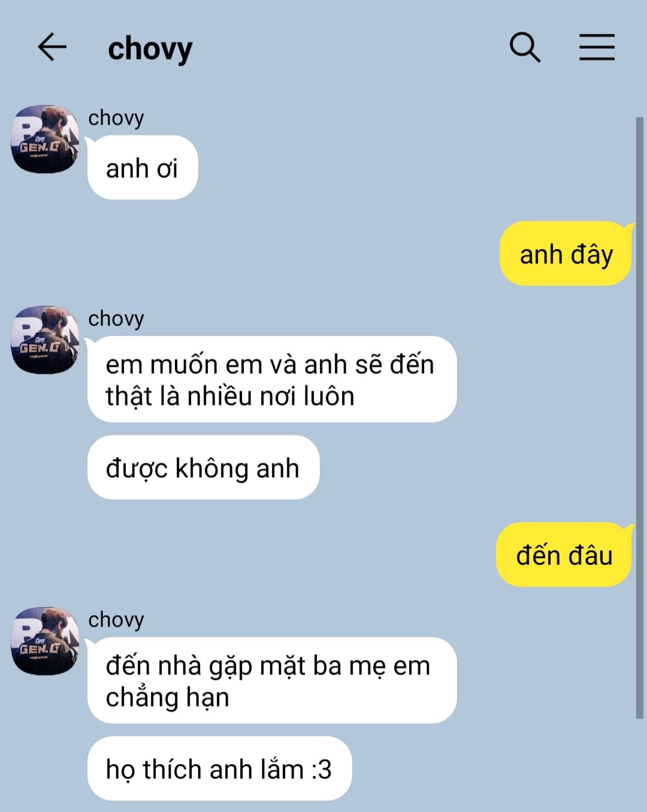Tap the 'họ thích anh lắm :3' bubble
647x812 pixels.
click(219, 768)
